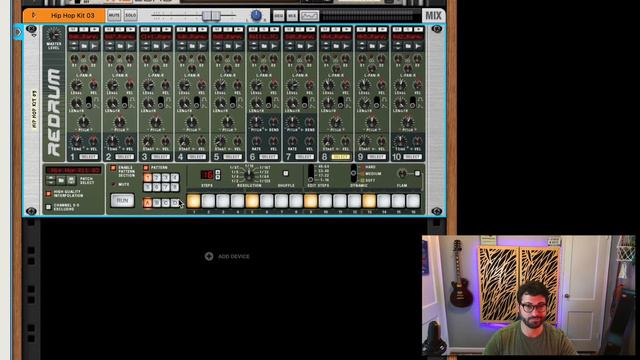Toggle Channel 8&9 Exclusive
Image resolution: width=640 pixels, height=360 pixels.
49,207
